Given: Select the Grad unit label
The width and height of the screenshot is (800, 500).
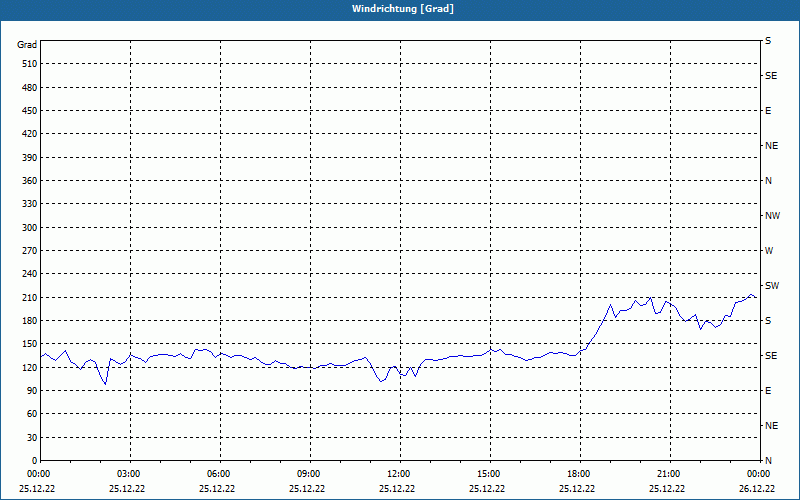Looking at the screenshot, I should [27, 45].
